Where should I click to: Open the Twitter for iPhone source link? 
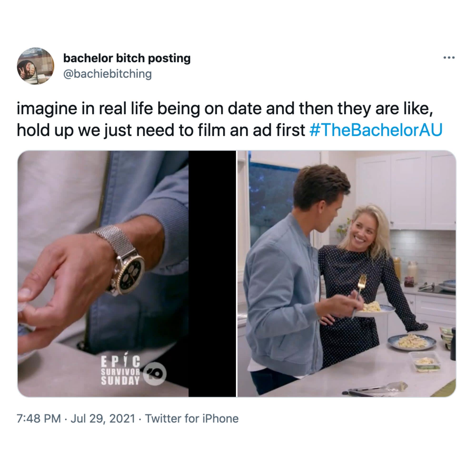(192, 419)
